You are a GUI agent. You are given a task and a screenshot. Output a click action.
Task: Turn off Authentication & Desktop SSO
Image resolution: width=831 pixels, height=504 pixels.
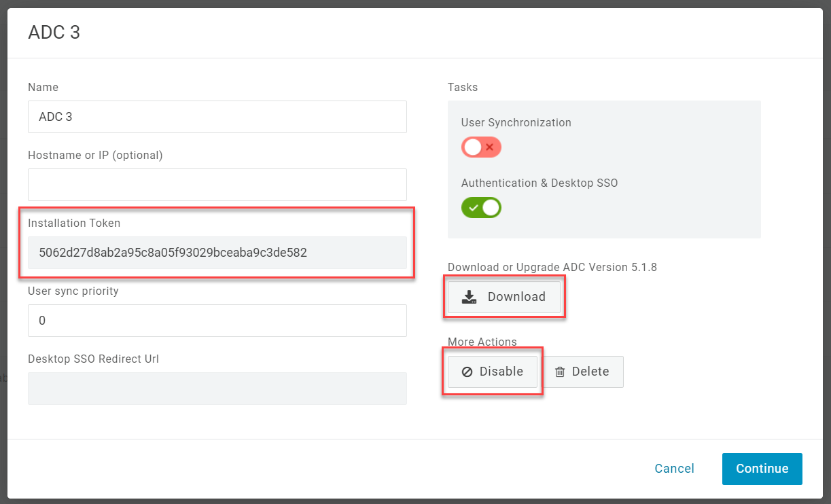tap(481, 207)
